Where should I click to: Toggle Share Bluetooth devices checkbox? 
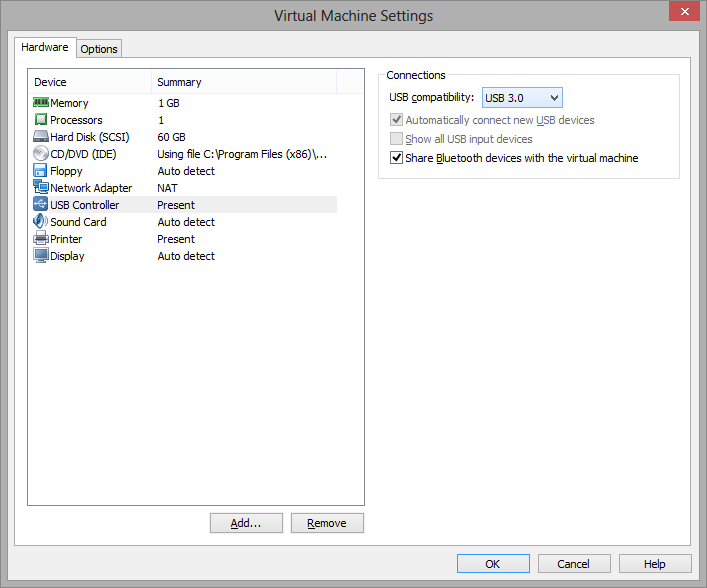pos(397,158)
